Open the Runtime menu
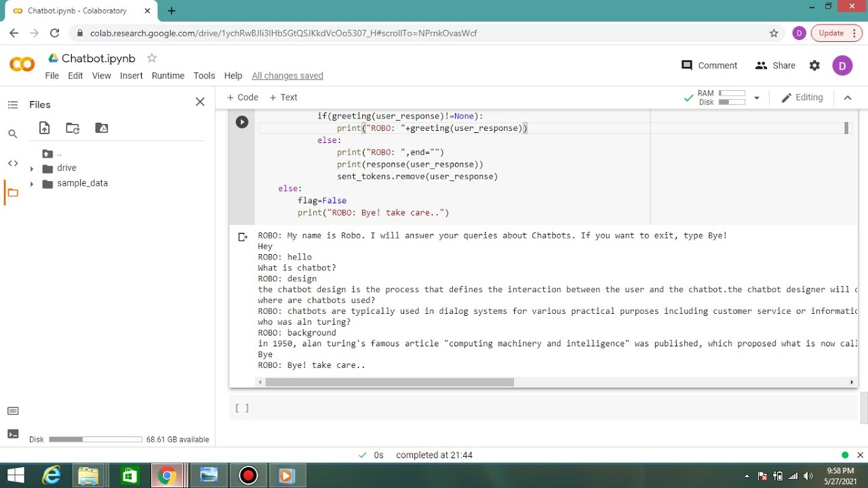The width and height of the screenshot is (868, 488). [x=168, y=75]
